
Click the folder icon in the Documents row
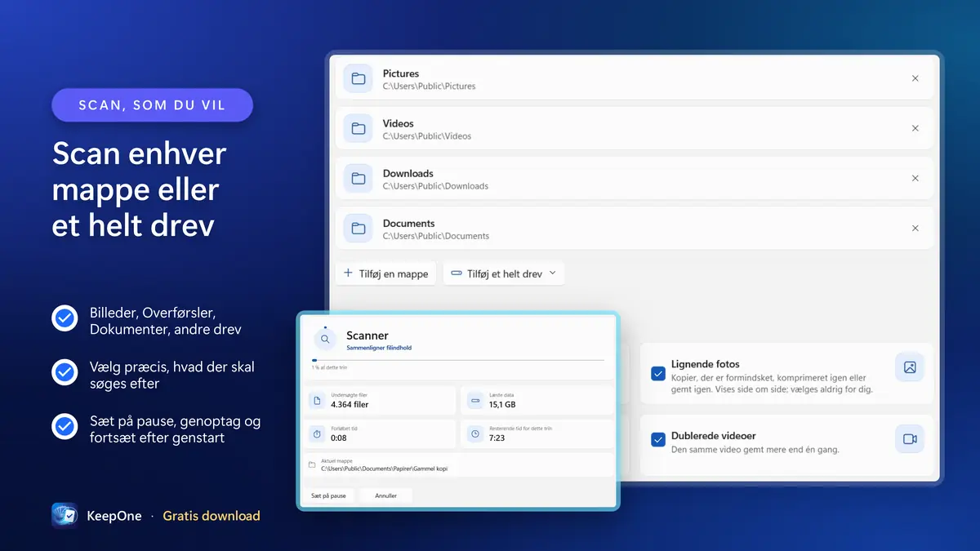358,229
